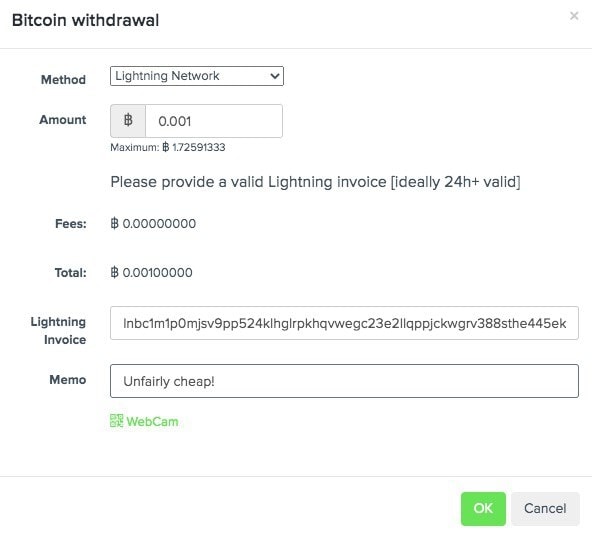Click the Maximum 1.72591333 amount text
The height and width of the screenshot is (537, 592).
(168, 147)
